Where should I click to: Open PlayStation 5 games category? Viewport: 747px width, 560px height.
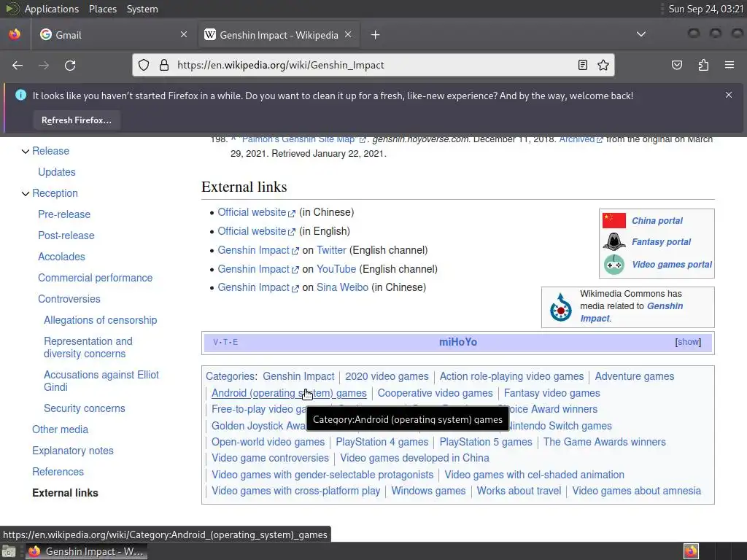[485, 443]
